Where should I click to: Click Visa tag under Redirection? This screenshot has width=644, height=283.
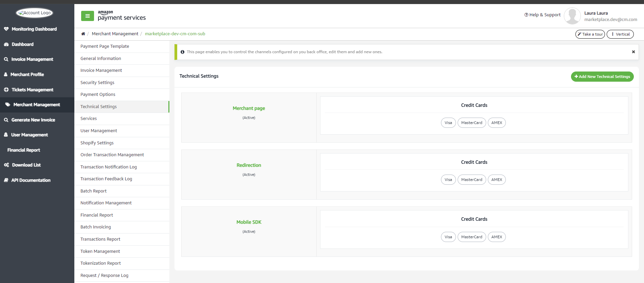point(448,180)
